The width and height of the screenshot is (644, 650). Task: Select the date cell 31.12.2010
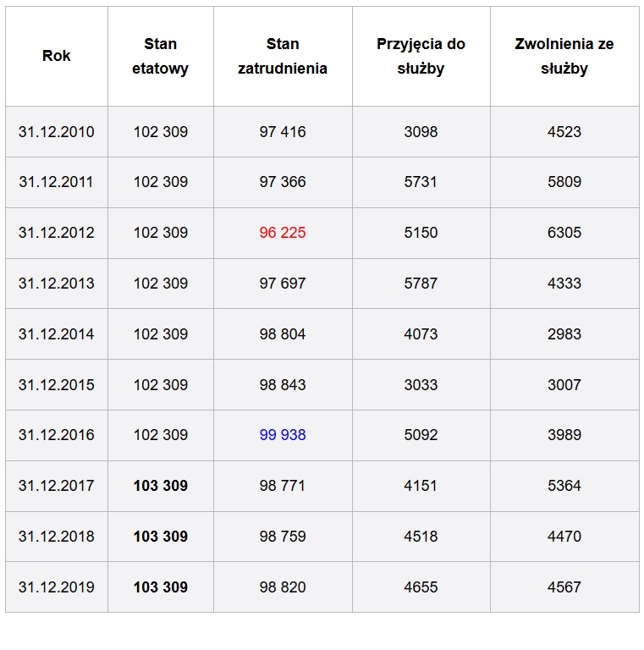point(57,132)
